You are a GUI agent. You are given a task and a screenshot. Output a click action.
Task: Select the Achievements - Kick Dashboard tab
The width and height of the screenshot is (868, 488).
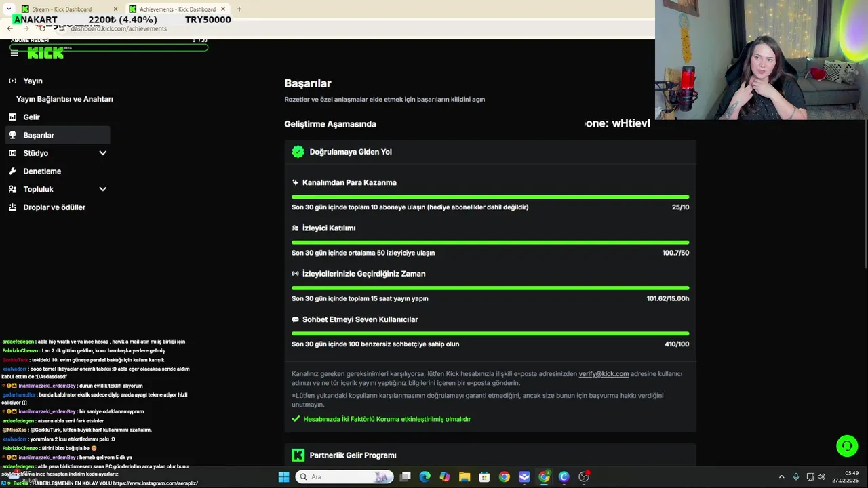click(x=176, y=9)
